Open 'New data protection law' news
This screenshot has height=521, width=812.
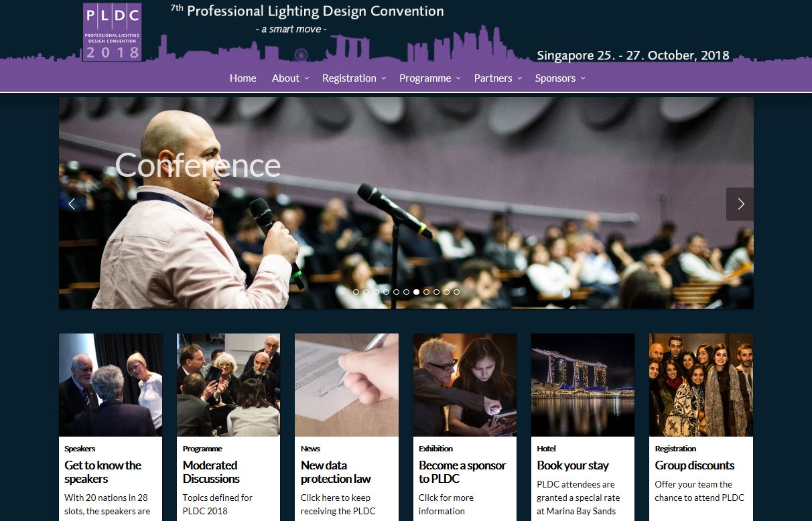(336, 472)
